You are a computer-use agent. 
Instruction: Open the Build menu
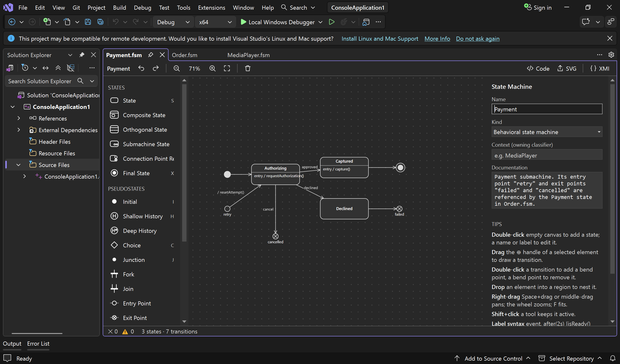pyautogui.click(x=120, y=8)
